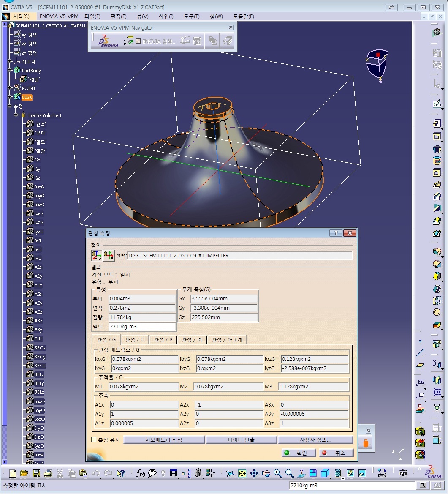448x494 pixels.
Task: Click the axis-system export icon in the 정의 section
Action: tap(108, 255)
